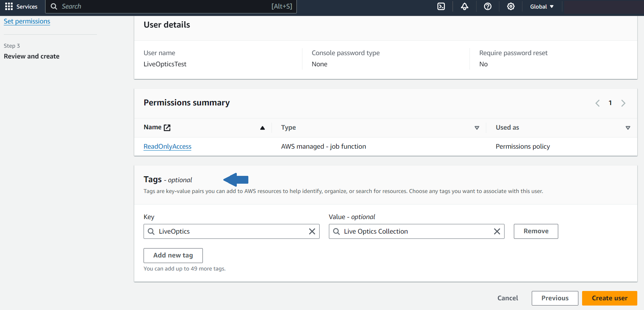Go back to Set permissions step
Viewport: 644px width, 310px height.
pos(27,21)
